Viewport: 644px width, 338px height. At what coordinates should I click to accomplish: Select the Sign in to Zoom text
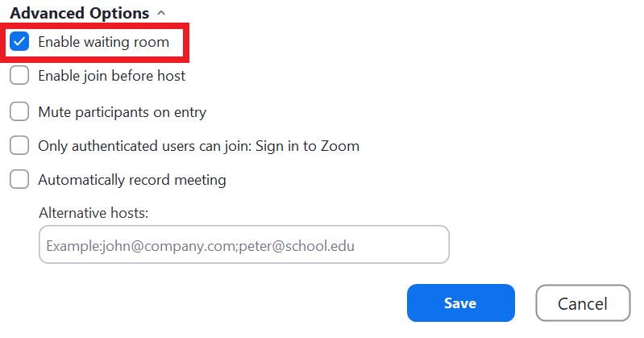tap(307, 146)
